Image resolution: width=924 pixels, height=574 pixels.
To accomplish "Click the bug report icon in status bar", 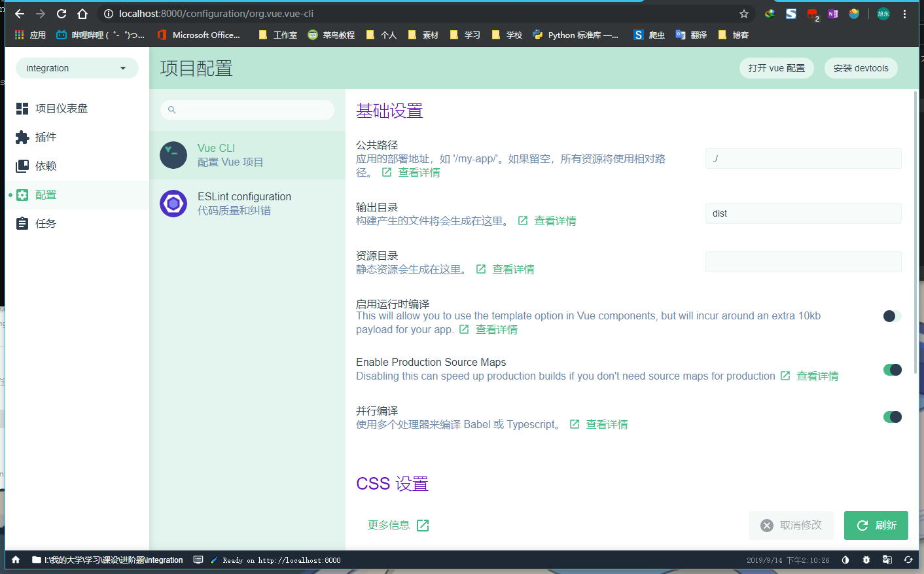I will pos(866,560).
